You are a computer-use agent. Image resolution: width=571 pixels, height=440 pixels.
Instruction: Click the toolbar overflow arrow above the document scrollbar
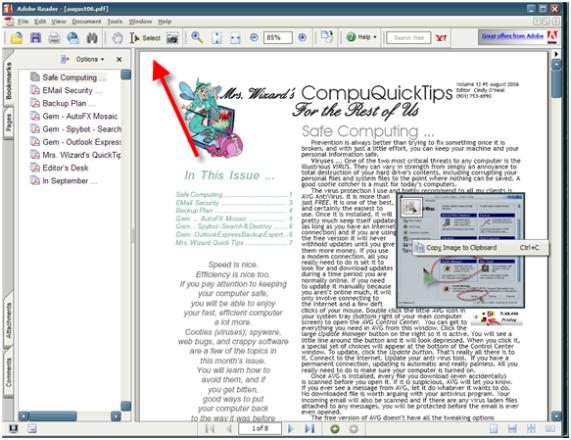pos(556,54)
